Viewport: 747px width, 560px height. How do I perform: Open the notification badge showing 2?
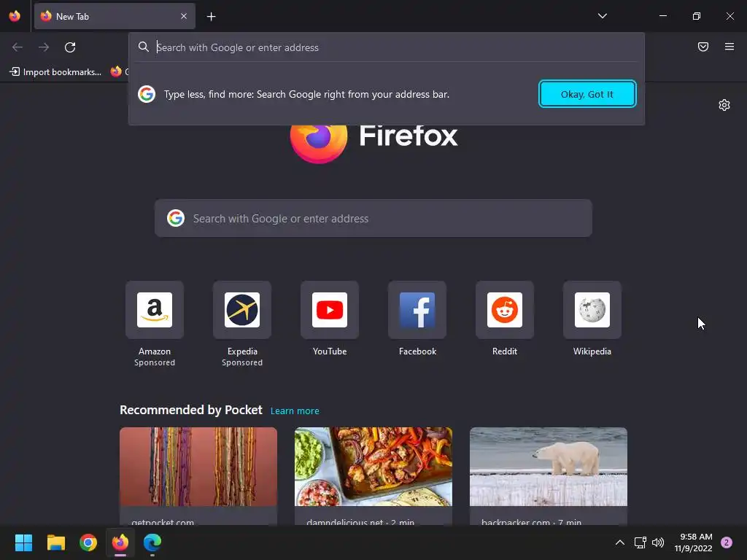727,542
